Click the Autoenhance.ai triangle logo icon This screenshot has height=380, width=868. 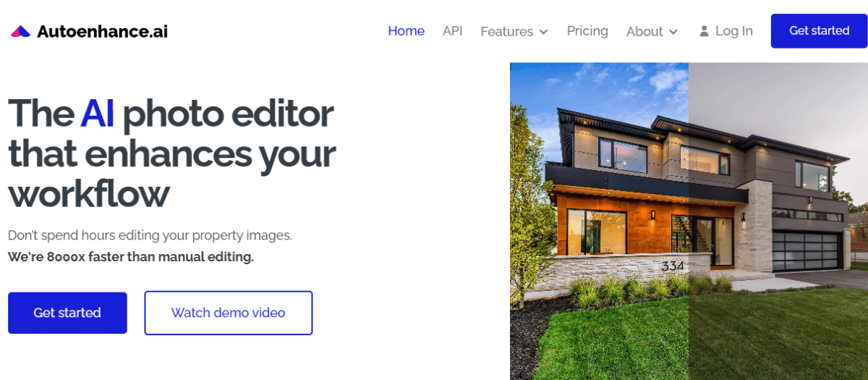click(20, 31)
